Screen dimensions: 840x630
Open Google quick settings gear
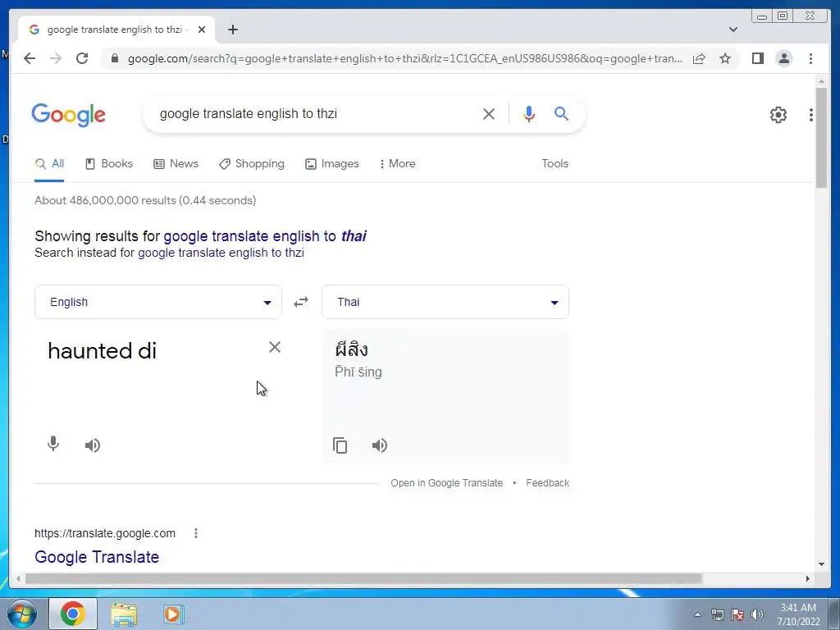(x=778, y=115)
